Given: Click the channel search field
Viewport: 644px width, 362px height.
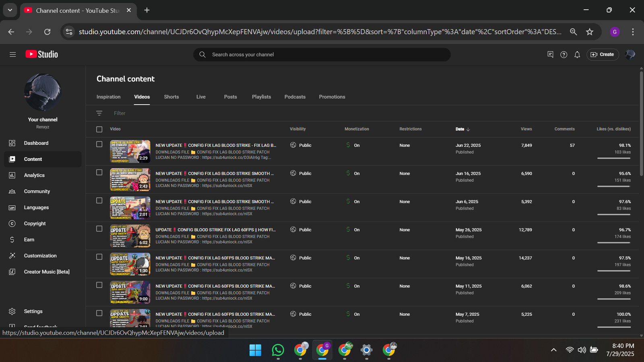Looking at the screenshot, I should pyautogui.click(x=322, y=55).
